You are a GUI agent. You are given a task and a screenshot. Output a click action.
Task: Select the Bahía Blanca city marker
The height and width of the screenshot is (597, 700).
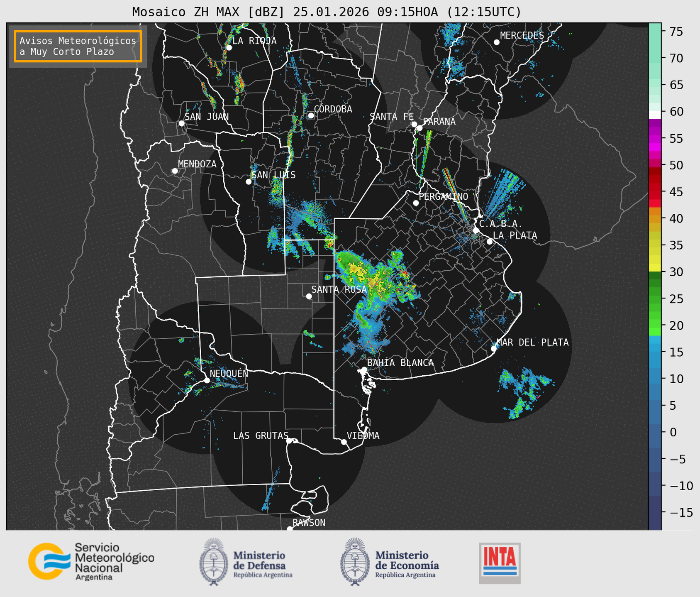[x=364, y=369]
